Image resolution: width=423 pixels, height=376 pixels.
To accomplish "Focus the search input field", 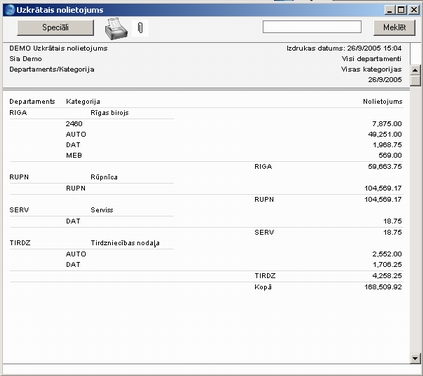I will coord(312,27).
